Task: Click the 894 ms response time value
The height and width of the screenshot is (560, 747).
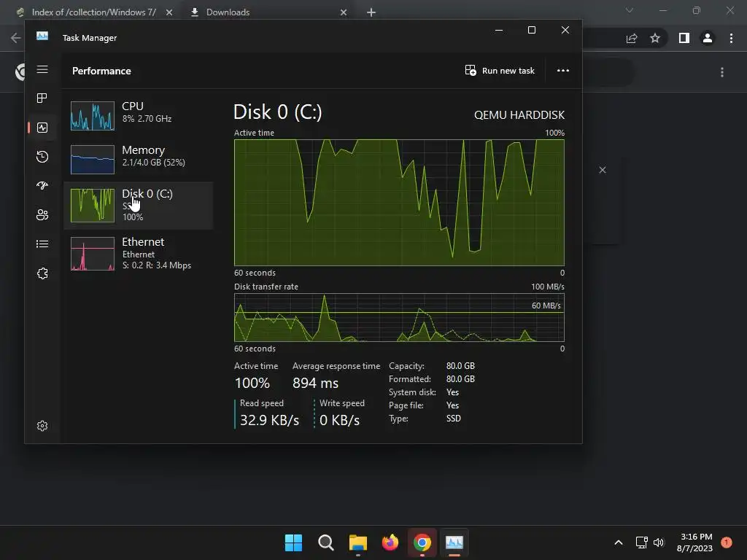Action: click(315, 383)
